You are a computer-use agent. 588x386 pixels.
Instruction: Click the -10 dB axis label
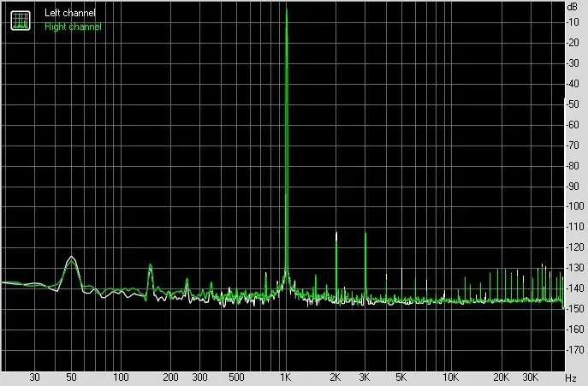pos(573,22)
